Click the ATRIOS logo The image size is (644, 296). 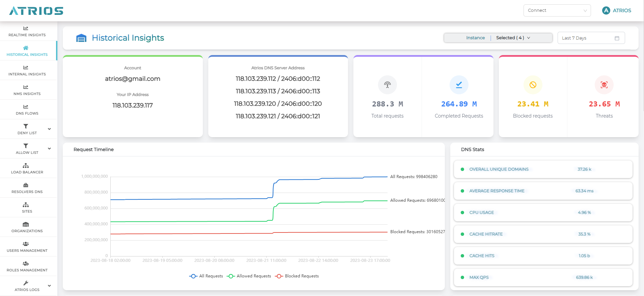click(x=36, y=11)
